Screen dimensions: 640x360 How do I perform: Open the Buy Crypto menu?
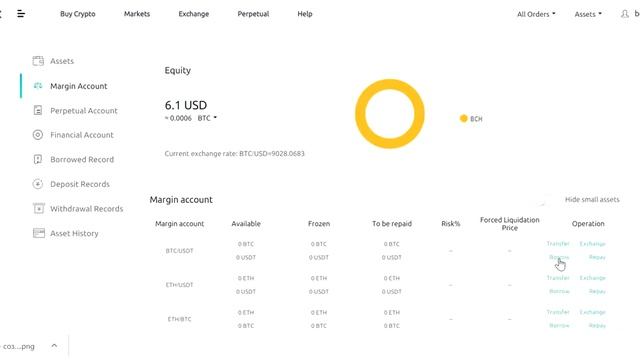click(78, 14)
